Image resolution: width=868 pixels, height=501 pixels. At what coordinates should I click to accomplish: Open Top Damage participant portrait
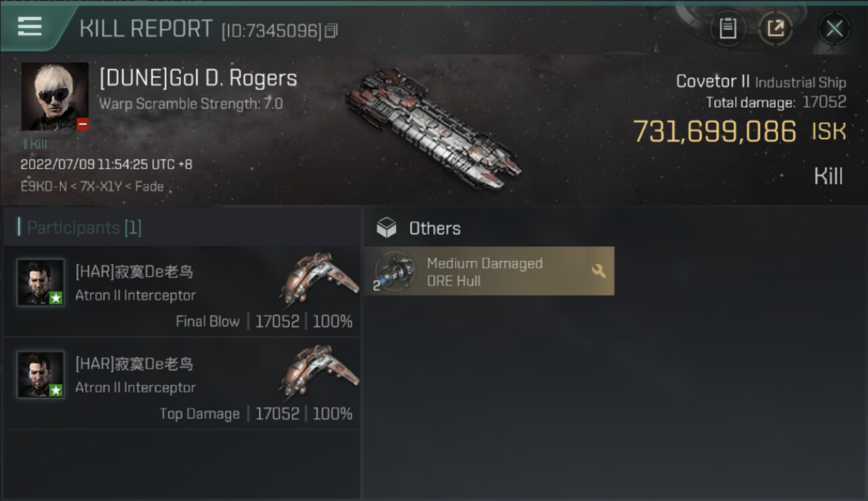pos(41,375)
